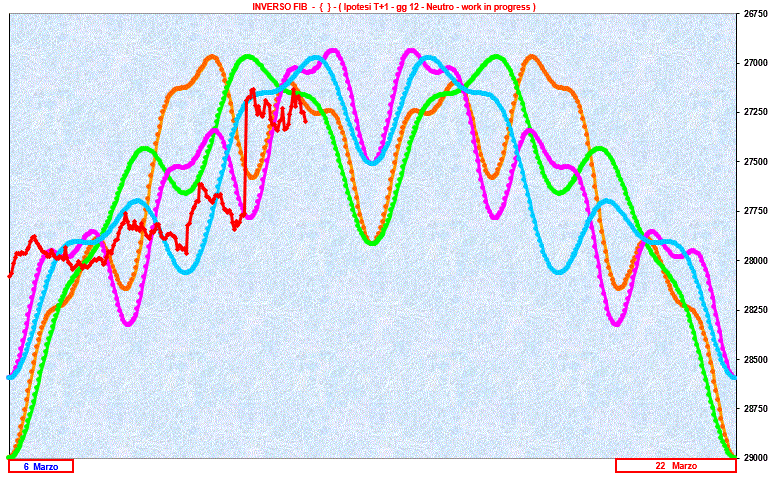Click the 28750 axis label
The height and width of the screenshot is (477, 776).
pos(755,409)
